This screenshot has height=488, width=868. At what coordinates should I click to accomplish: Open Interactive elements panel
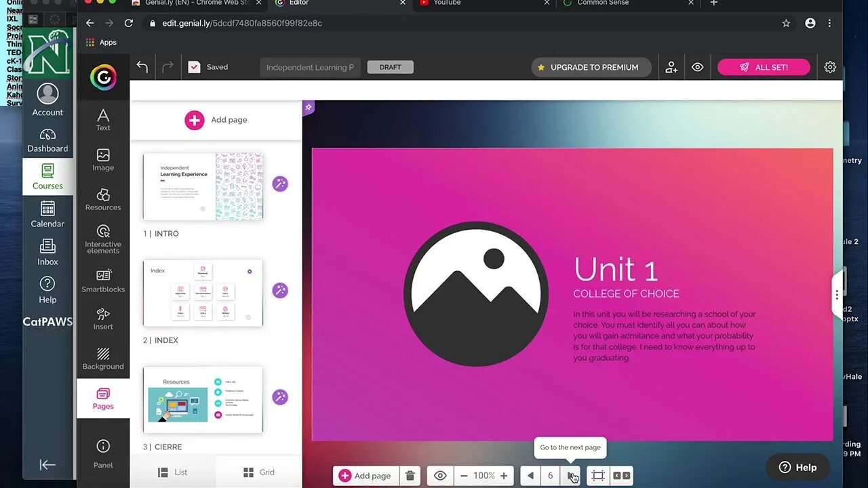103,239
